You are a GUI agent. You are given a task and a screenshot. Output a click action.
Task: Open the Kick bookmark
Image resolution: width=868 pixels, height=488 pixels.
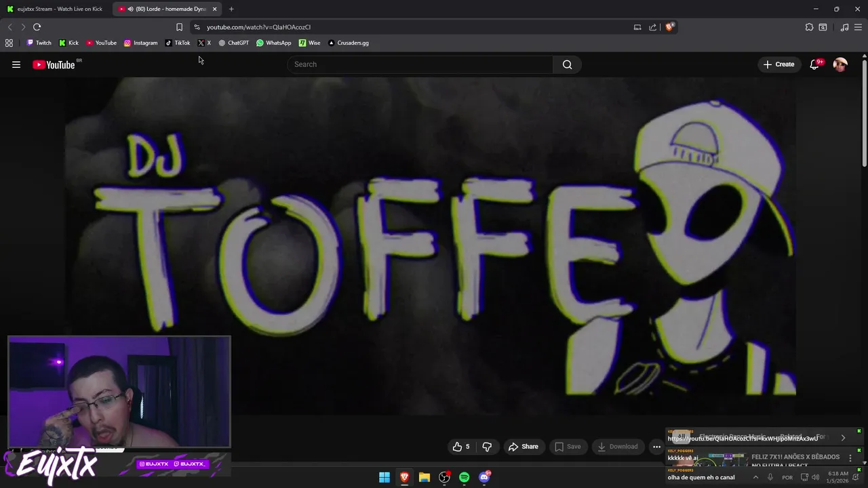[68, 43]
